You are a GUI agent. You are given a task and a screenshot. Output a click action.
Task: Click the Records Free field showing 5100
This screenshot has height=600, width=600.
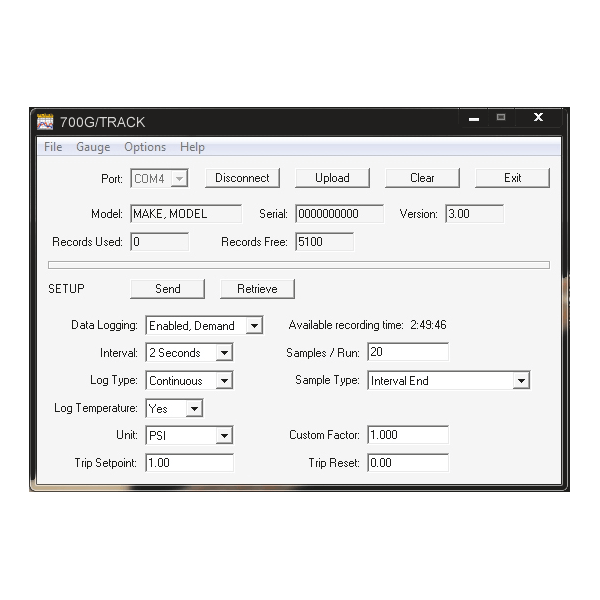point(324,242)
